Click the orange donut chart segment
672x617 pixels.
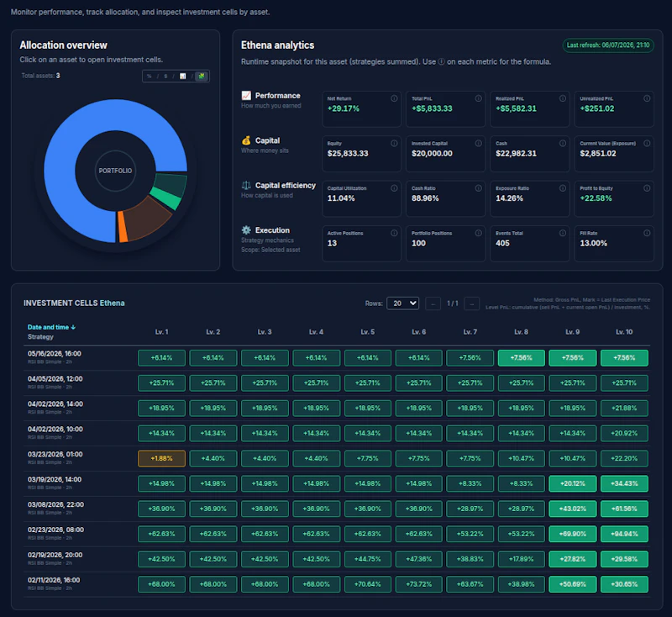click(122, 227)
